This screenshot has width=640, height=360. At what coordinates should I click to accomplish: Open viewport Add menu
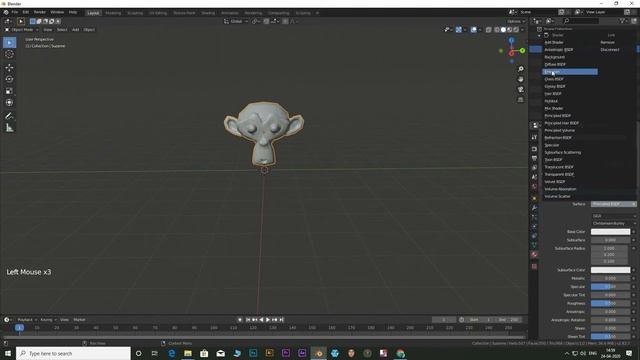(x=76, y=30)
